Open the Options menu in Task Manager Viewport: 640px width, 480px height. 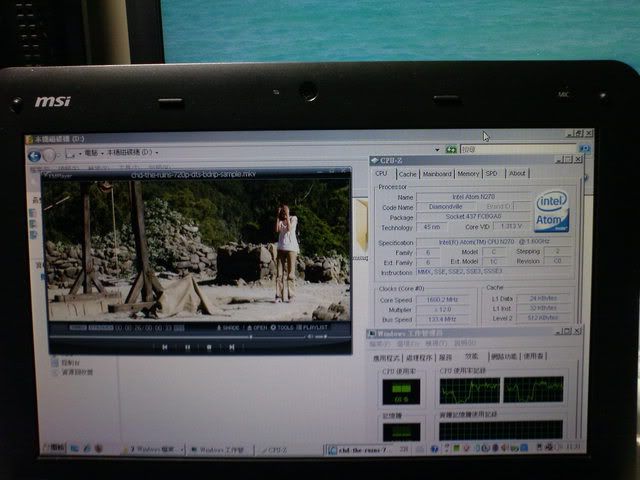point(409,344)
